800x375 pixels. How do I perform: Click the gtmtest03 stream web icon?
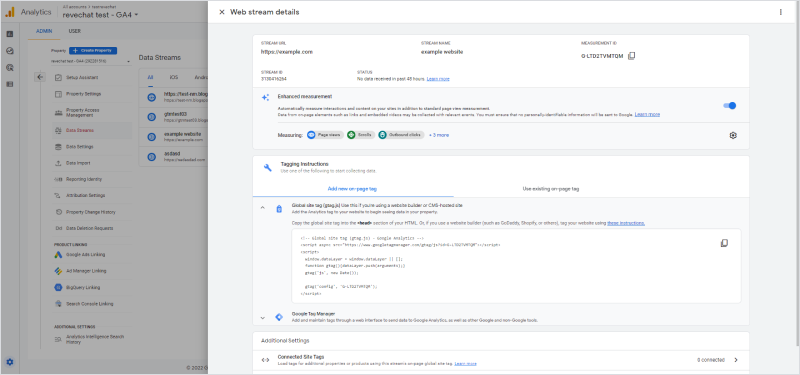151,117
